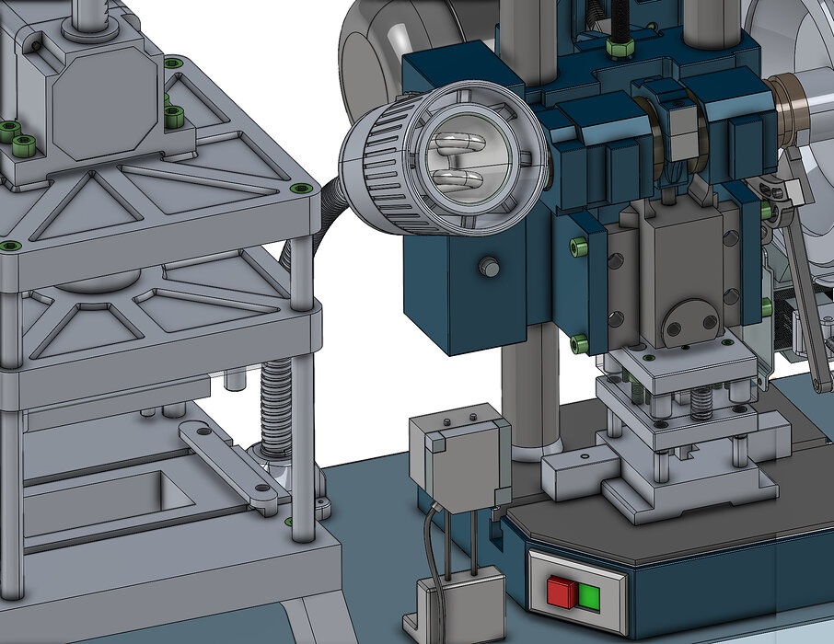The width and height of the screenshot is (834, 644).
Task: Select the octagonal motor cover on the left press
Action: tap(105, 104)
